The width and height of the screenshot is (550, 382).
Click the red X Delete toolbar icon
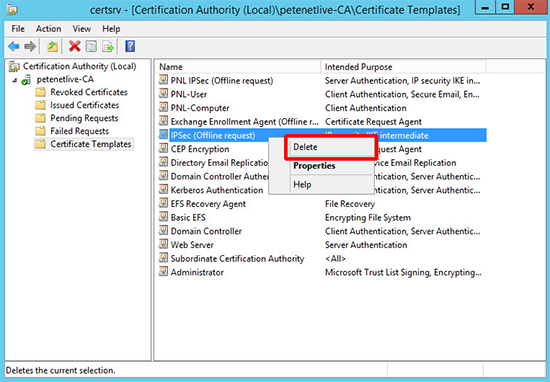74,46
